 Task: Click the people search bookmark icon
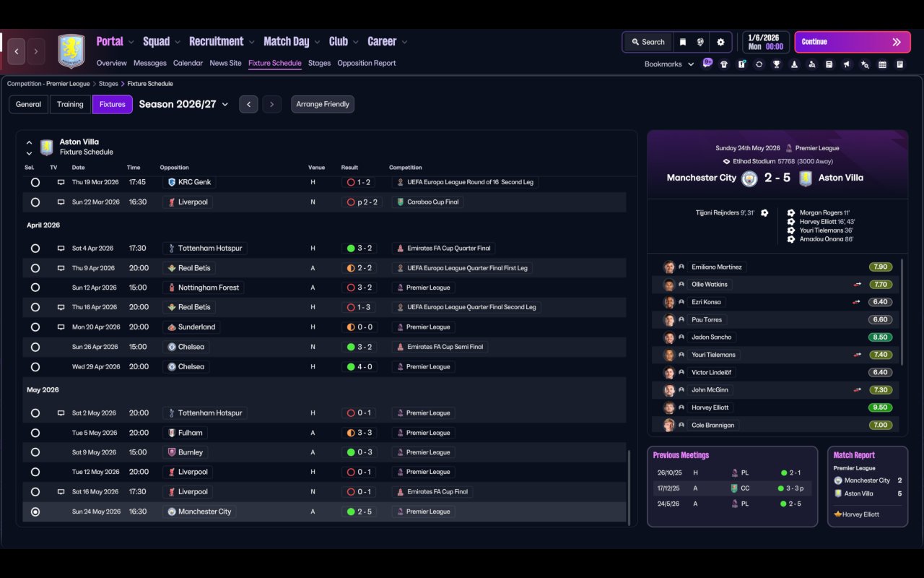pos(812,64)
